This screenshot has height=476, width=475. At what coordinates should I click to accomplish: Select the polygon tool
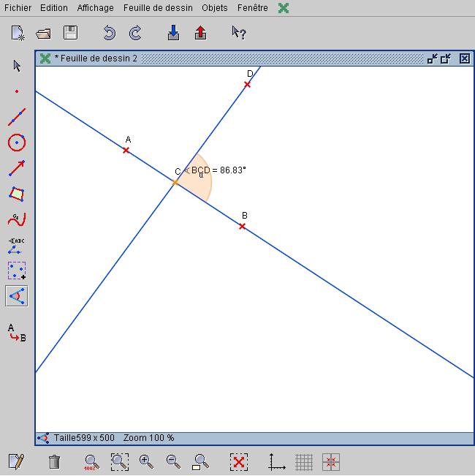[x=17, y=194]
